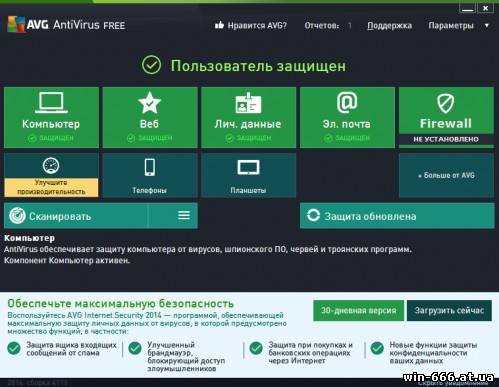This screenshot has height=387, width=499.
Task: Open scan options hamburger menu
Action: pos(184,216)
